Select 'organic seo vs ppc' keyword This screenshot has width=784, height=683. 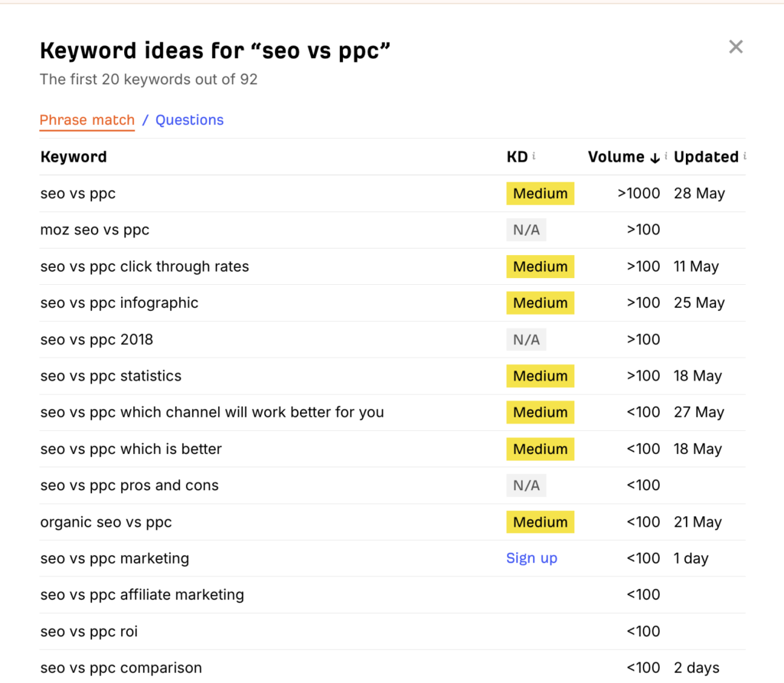(x=106, y=522)
